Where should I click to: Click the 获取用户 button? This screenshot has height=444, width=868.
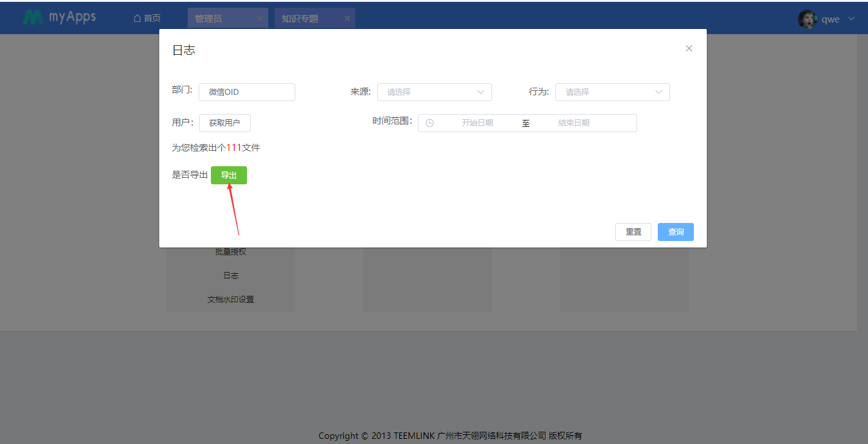224,123
